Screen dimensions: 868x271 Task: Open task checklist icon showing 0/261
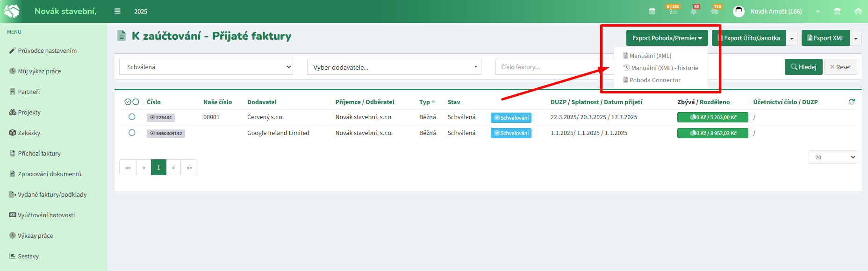[673, 11]
